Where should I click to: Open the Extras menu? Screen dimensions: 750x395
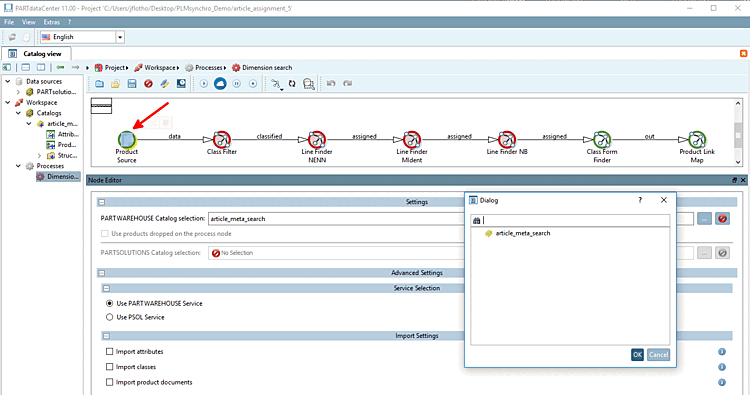pyautogui.click(x=52, y=22)
